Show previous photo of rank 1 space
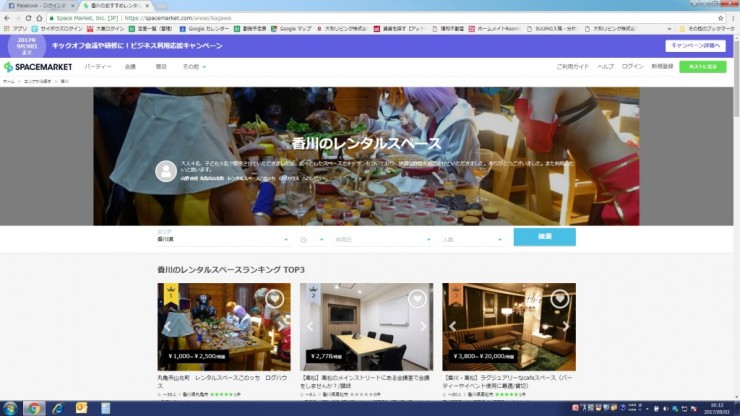740x416 pixels. click(168, 326)
